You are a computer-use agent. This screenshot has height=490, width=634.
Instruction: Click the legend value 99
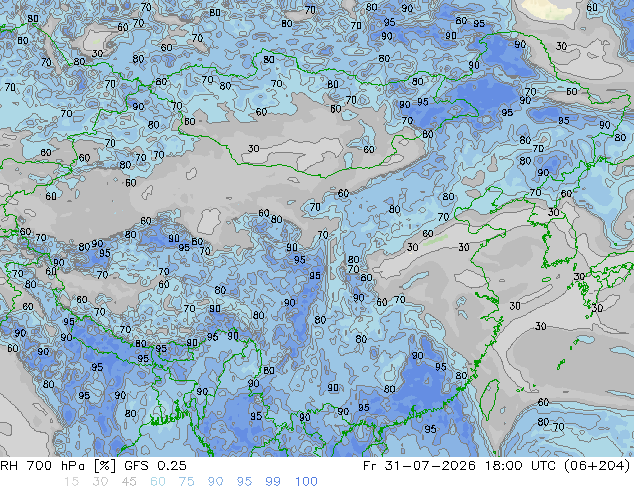(273, 482)
